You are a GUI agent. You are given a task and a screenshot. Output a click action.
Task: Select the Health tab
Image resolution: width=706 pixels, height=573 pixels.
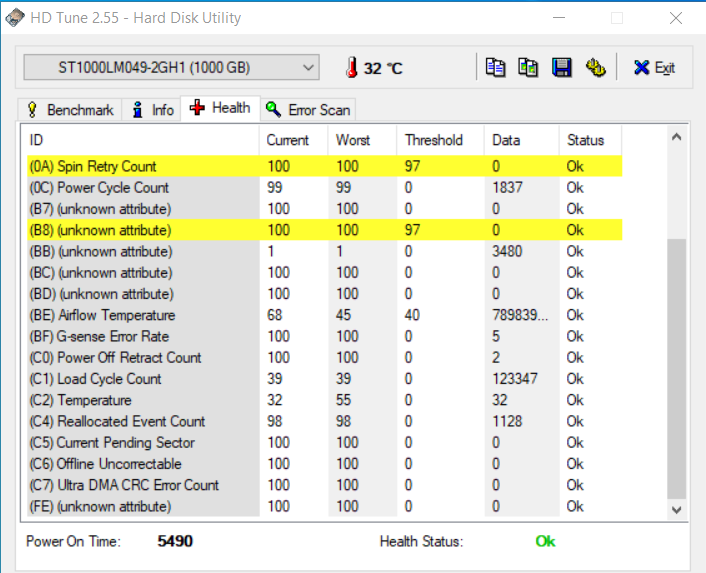point(220,108)
